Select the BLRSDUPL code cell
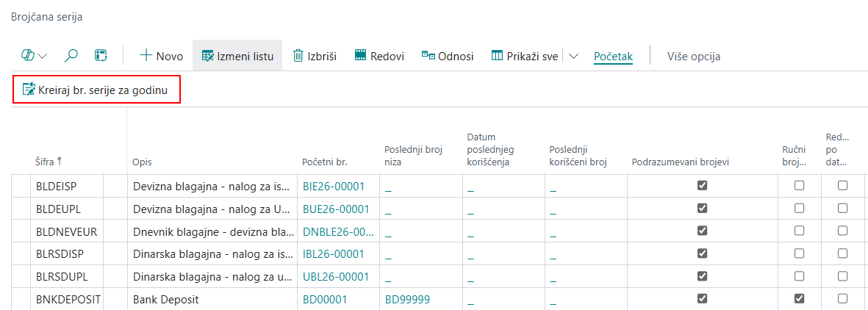 (67, 276)
